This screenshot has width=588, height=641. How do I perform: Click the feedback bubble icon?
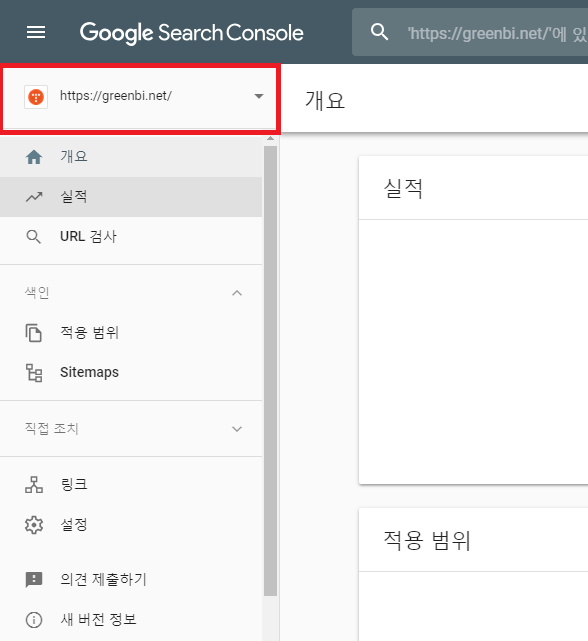click(34, 580)
